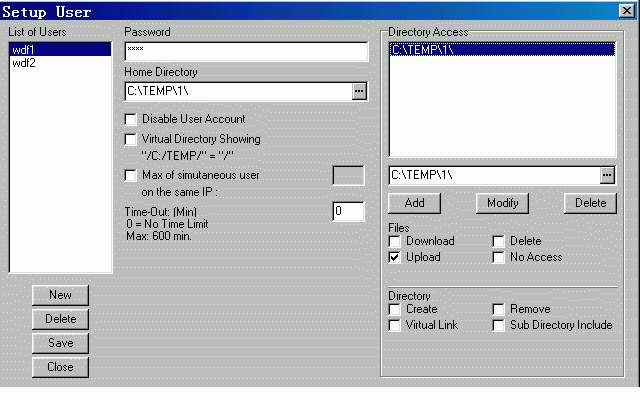640x400 pixels.
Task: Enable Download file permission
Action: click(396, 241)
